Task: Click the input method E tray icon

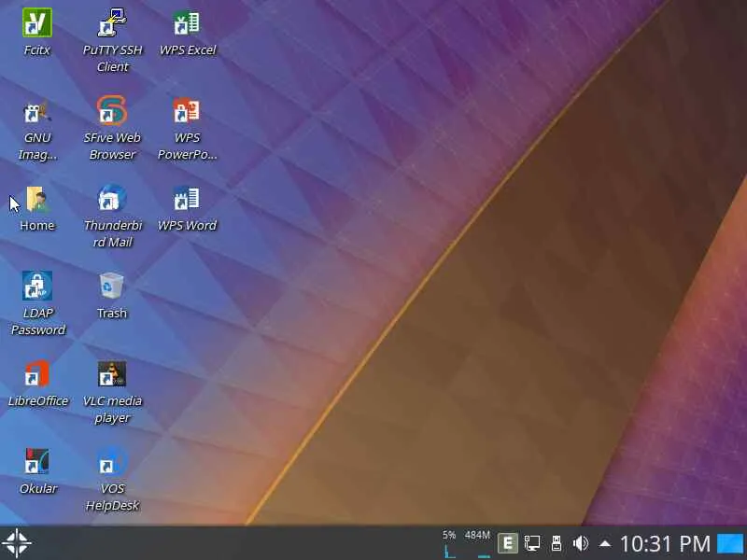Action: coord(507,543)
